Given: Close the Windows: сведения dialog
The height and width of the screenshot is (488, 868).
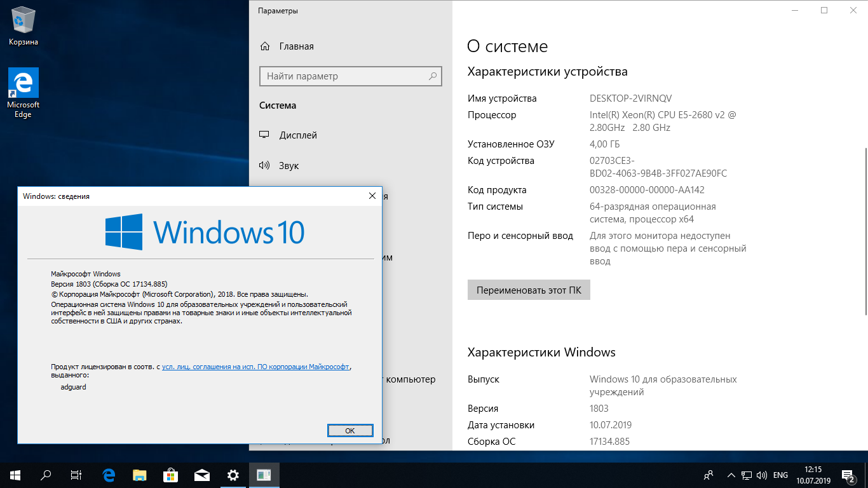Looking at the screenshot, I should 372,196.
